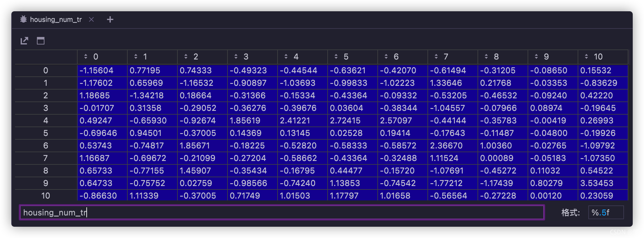
Task: Select cell -0.86630 in row 10
Action: [102, 196]
